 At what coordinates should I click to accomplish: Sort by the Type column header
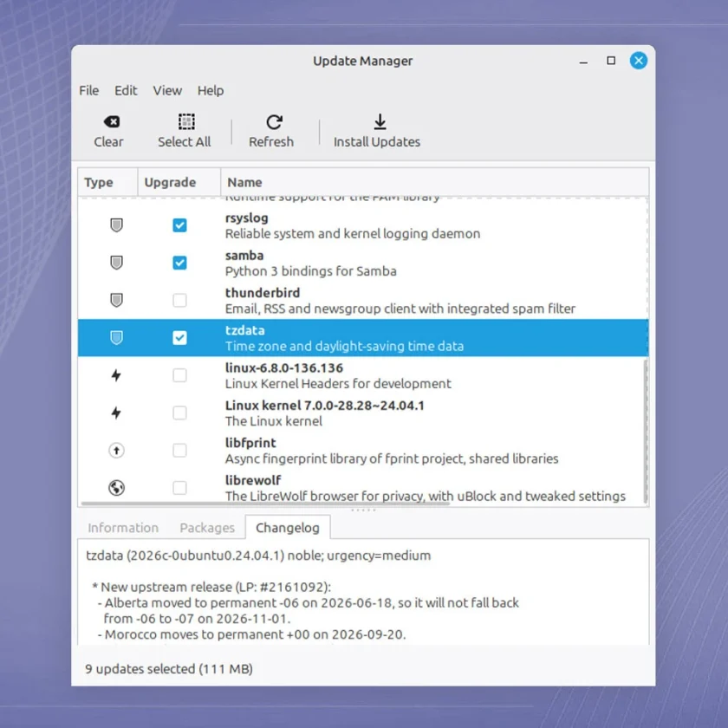pyautogui.click(x=107, y=182)
